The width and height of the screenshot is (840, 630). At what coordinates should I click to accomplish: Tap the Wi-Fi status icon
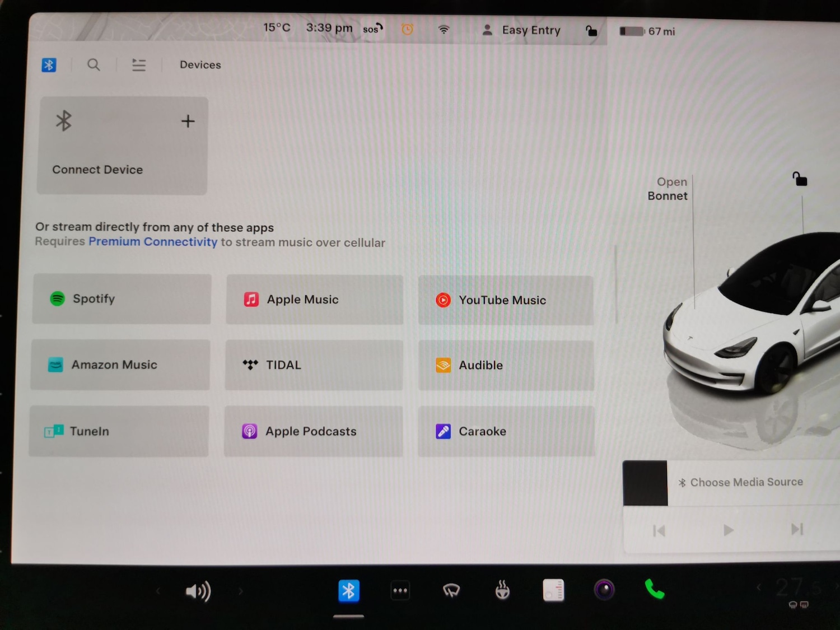click(444, 30)
